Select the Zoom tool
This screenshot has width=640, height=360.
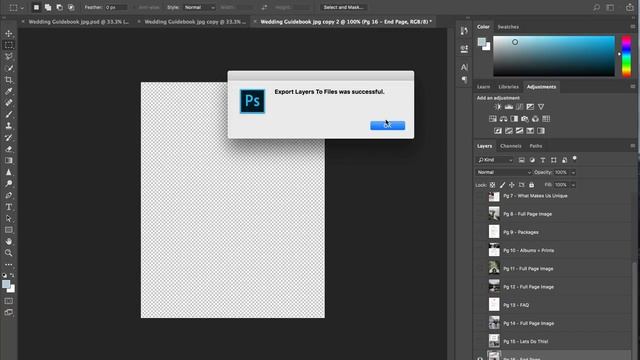9,253
